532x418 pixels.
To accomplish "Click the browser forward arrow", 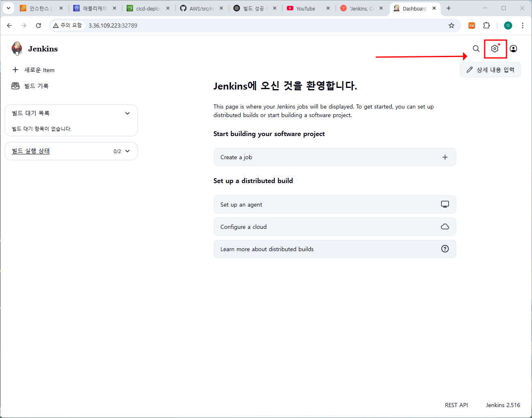I will [24, 26].
